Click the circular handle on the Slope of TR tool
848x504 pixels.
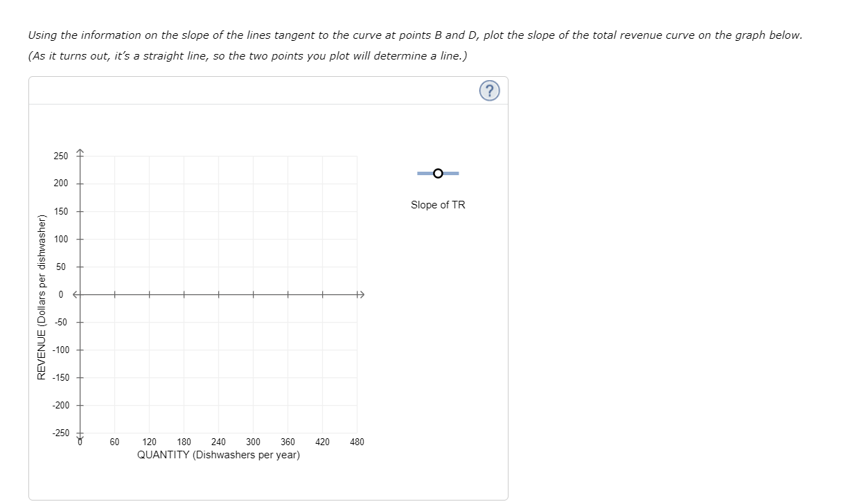pyautogui.click(x=437, y=173)
